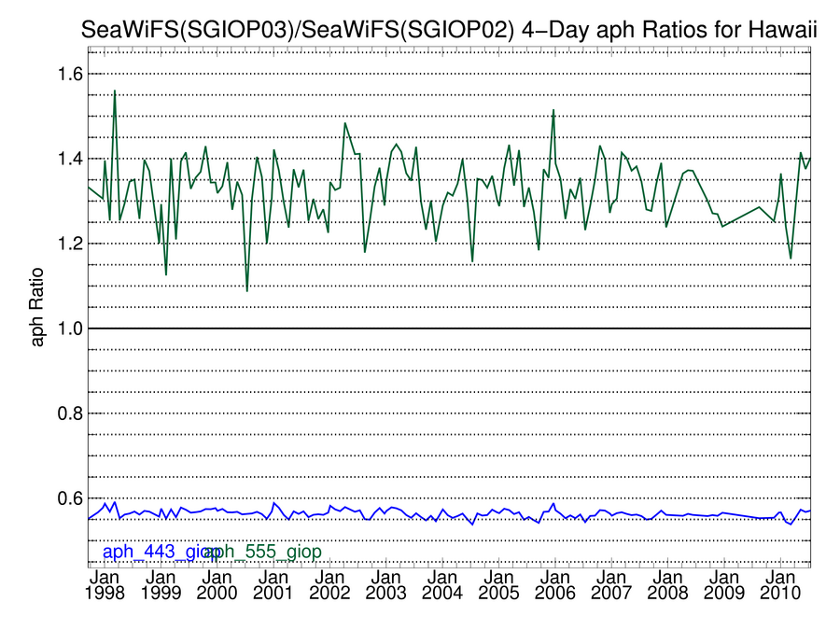Click the y-axis value 0.8
Viewport: 840px width, 630px height.
[70, 413]
